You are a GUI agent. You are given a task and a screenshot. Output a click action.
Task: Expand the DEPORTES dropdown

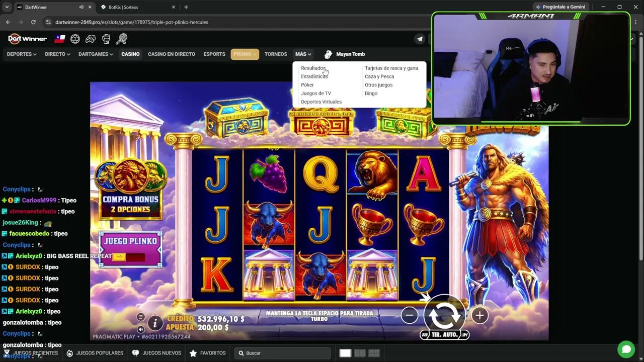pos(22,54)
